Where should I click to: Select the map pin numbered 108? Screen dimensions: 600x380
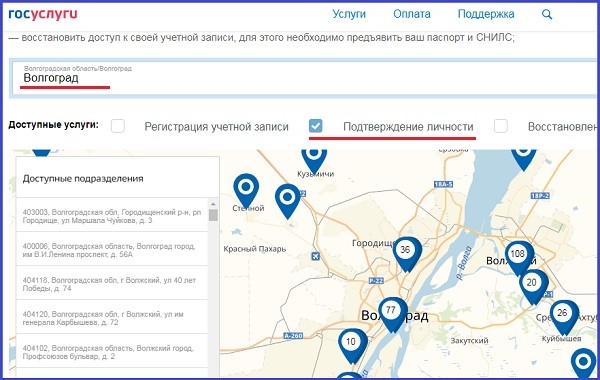coord(519,258)
